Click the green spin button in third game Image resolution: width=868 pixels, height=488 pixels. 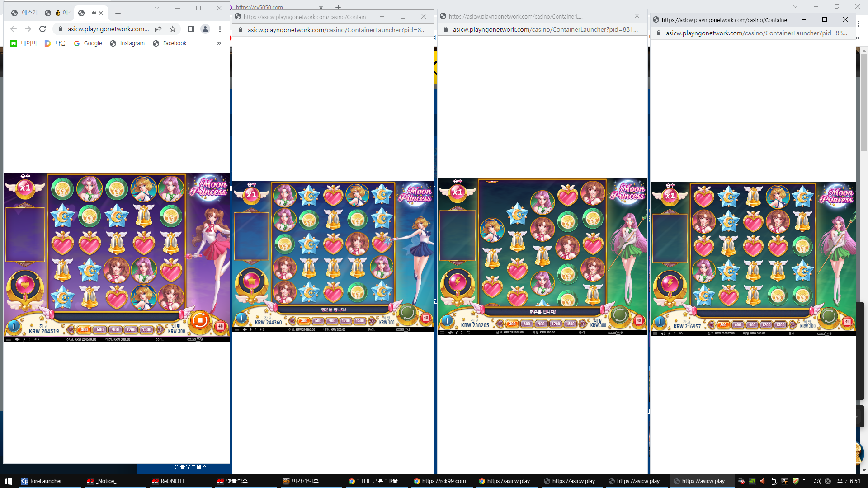tap(619, 315)
